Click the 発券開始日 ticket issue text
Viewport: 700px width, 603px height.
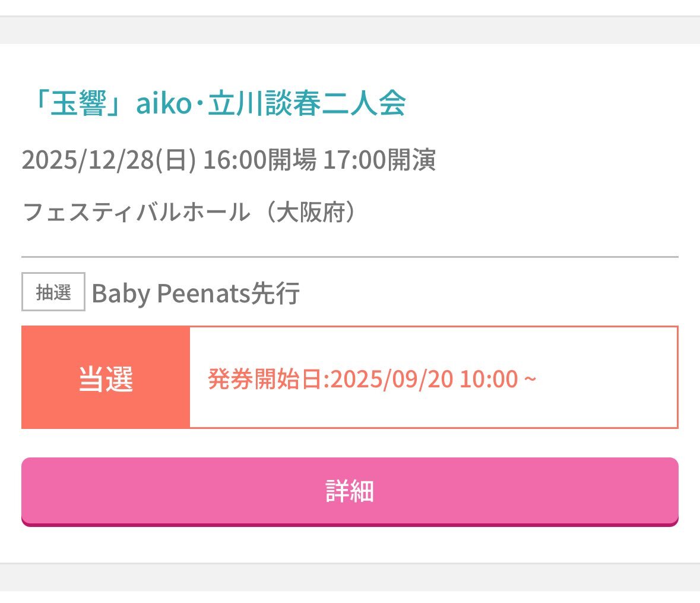point(268,379)
